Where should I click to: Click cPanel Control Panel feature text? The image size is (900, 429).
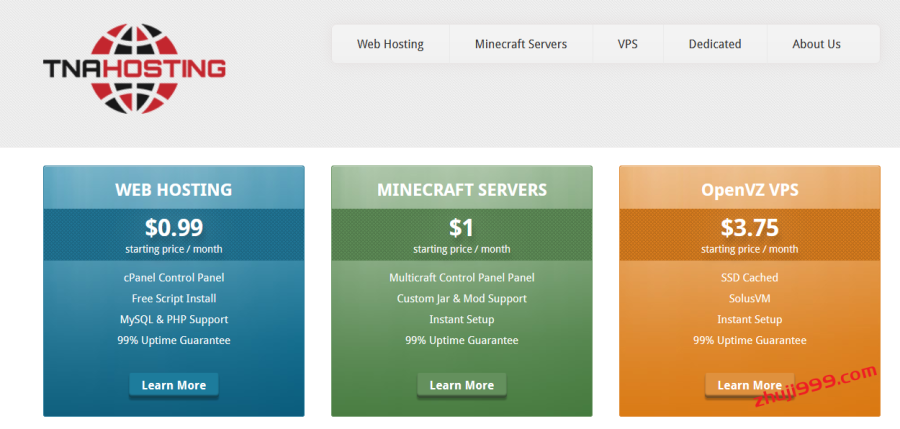tap(174, 278)
